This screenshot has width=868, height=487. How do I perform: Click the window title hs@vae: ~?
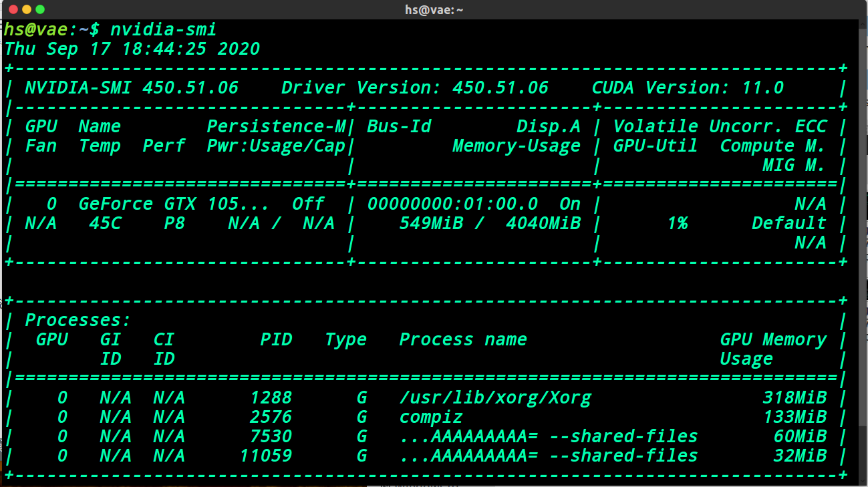434,9
